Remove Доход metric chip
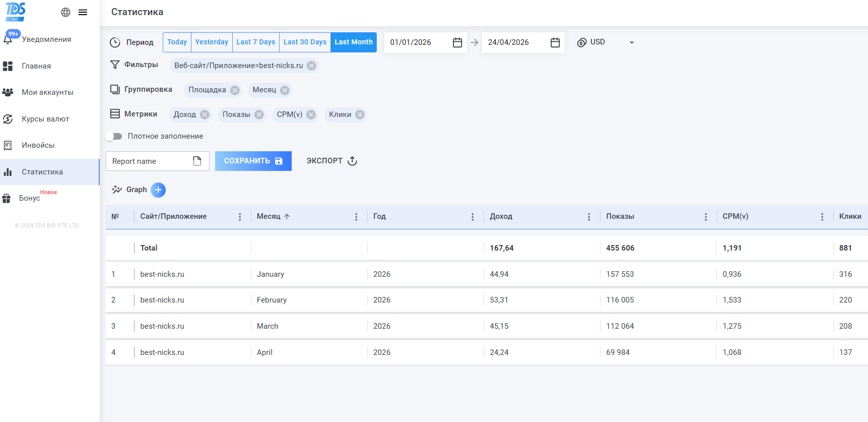868x422 pixels. coord(205,114)
